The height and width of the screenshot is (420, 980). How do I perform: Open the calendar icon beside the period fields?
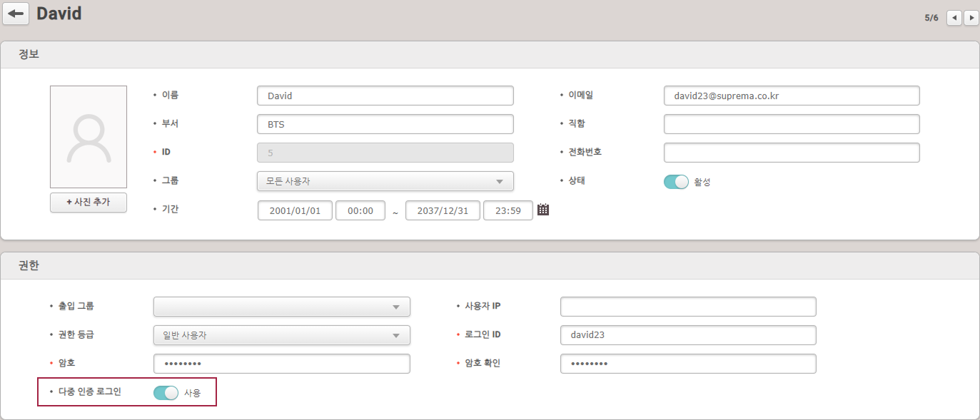[543, 210]
